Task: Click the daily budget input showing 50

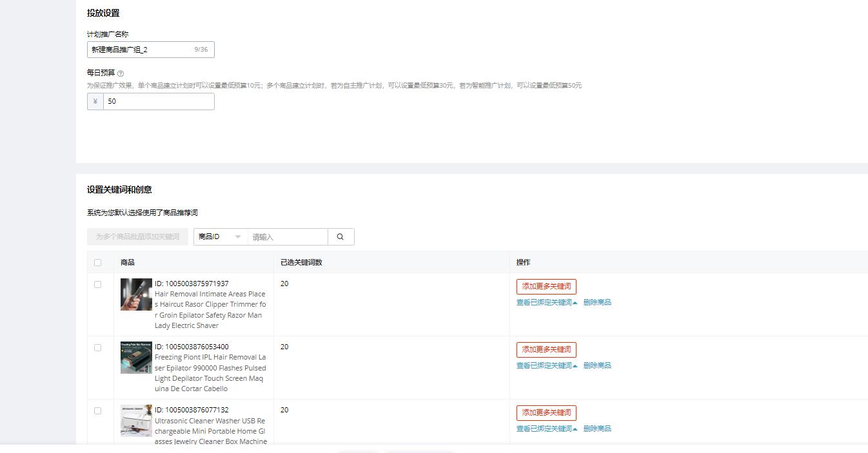Action: point(158,101)
